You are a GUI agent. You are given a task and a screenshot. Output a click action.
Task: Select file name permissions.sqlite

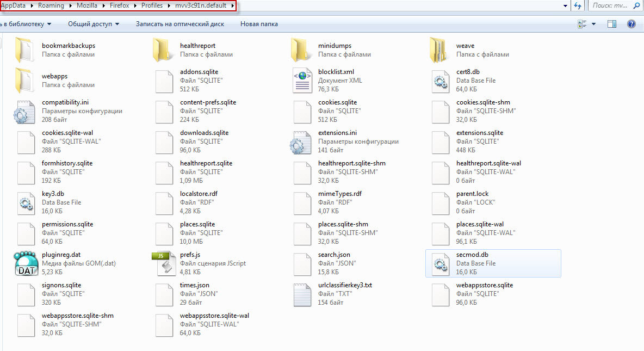tap(67, 224)
